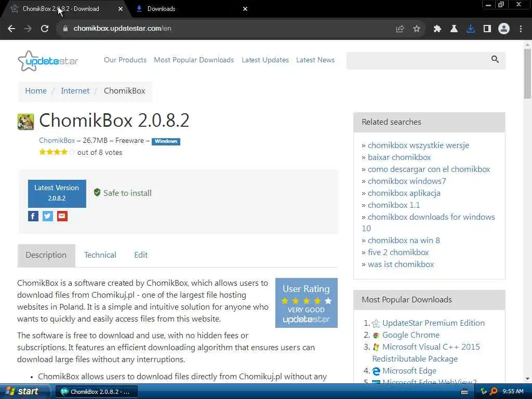532x399 pixels.
Task: Open Latest News nav link
Action: 315,60
